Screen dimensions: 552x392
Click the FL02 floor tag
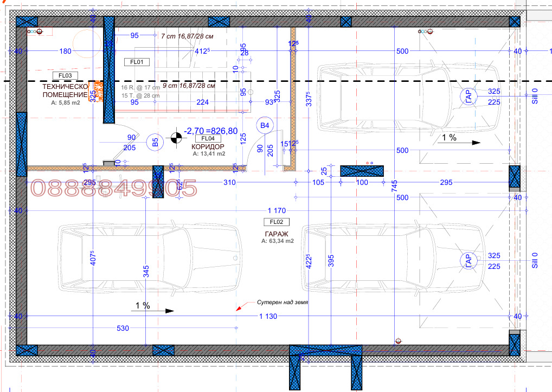[276, 222]
